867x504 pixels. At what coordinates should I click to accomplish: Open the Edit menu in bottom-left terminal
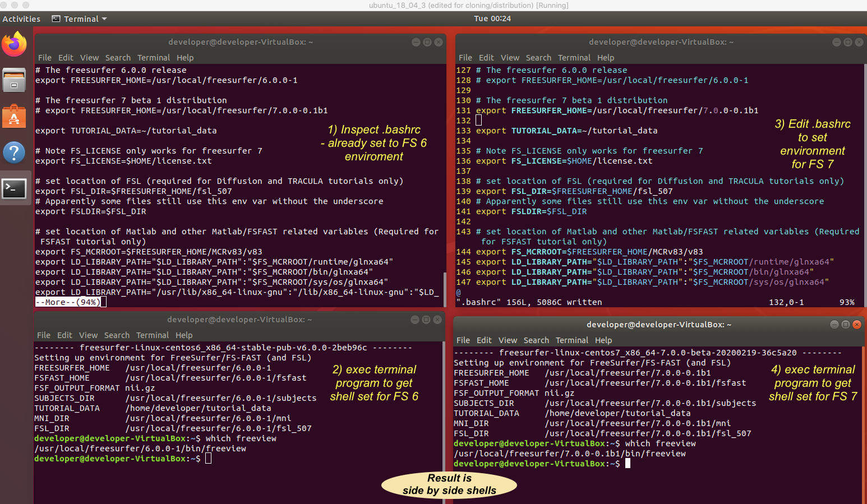[64, 335]
